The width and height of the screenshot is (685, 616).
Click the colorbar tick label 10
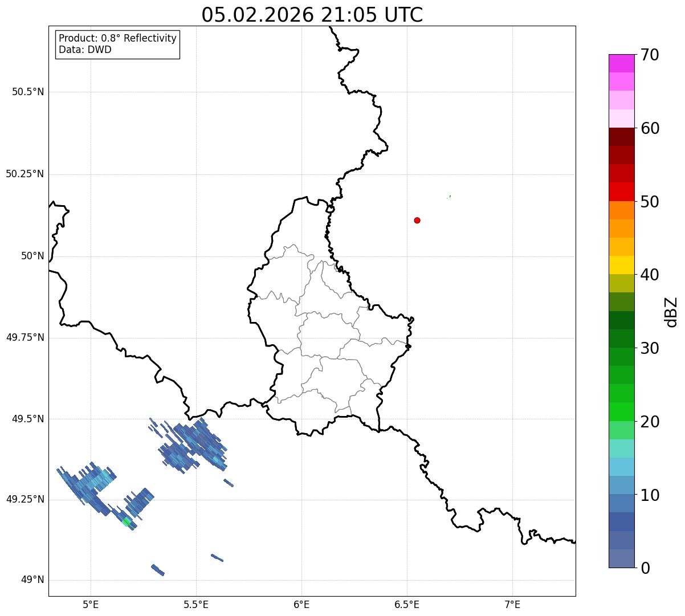pyautogui.click(x=650, y=495)
